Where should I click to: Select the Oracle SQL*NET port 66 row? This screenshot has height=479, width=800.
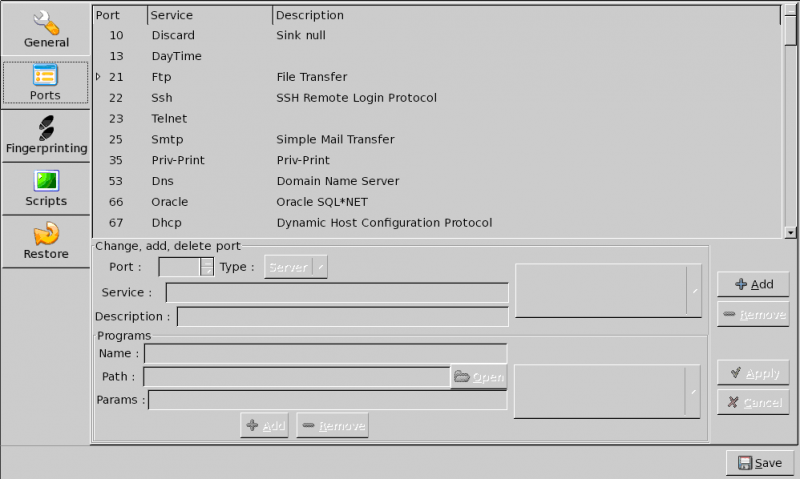click(x=300, y=202)
